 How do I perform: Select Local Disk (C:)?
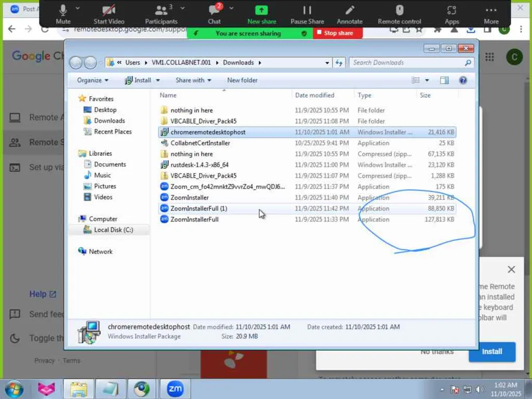click(109, 230)
